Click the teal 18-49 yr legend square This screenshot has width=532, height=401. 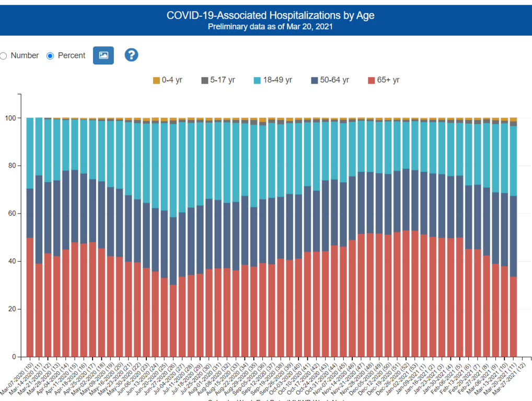pyautogui.click(x=257, y=80)
